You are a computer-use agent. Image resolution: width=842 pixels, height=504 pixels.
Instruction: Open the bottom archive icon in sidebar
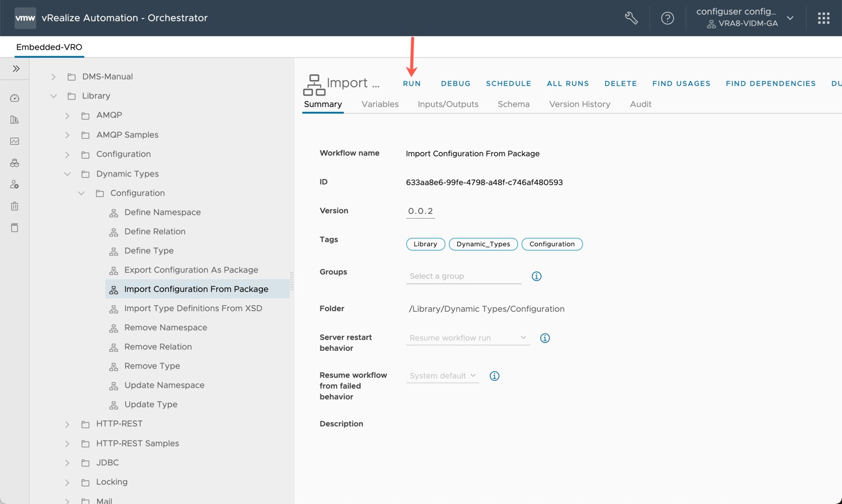(x=15, y=228)
